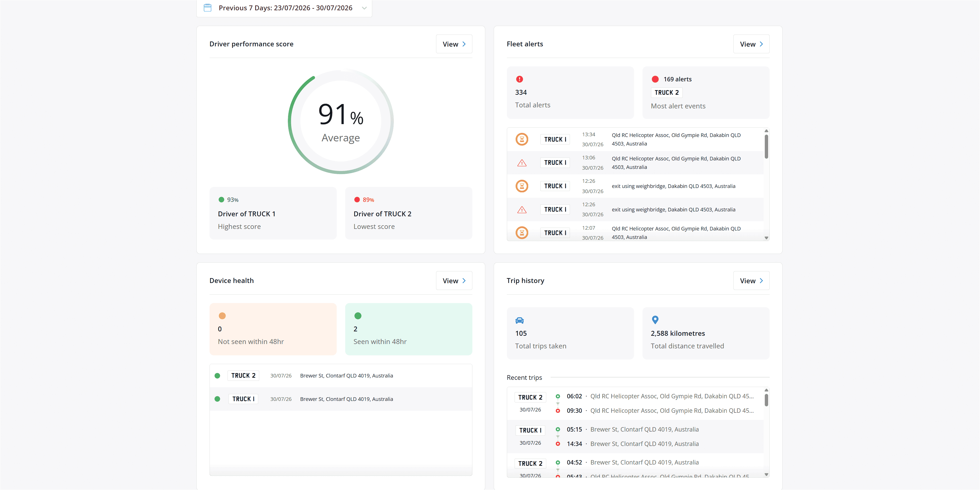This screenshot has width=980, height=490.
Task: Select the Seen within 48hr card
Action: [x=408, y=329]
